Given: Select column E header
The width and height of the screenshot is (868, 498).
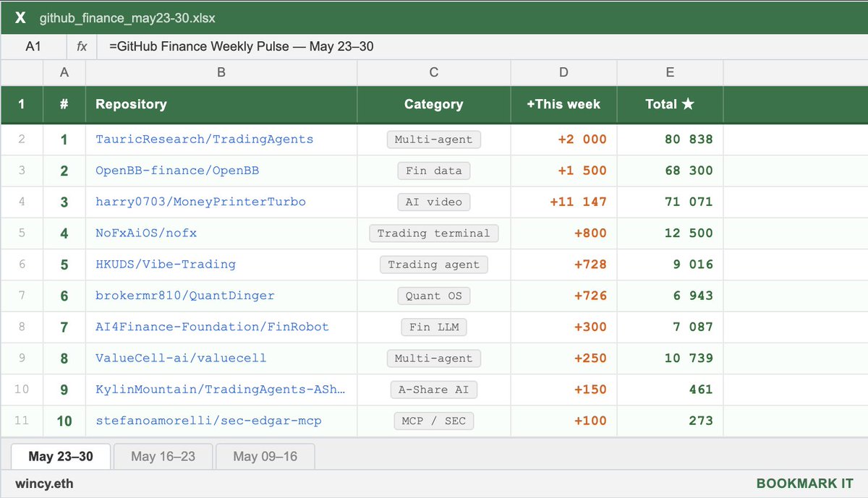Looking at the screenshot, I should (670, 72).
